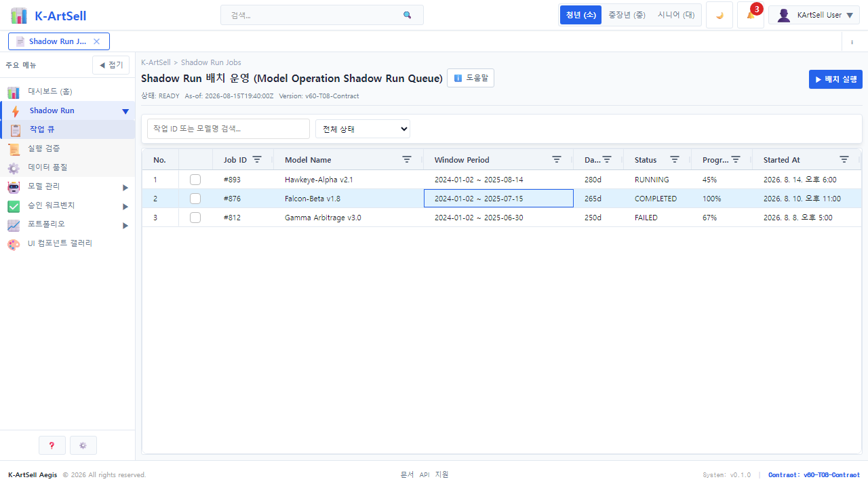Click the 배치 실행 button
The height and width of the screenshot is (488, 868).
[x=835, y=79]
